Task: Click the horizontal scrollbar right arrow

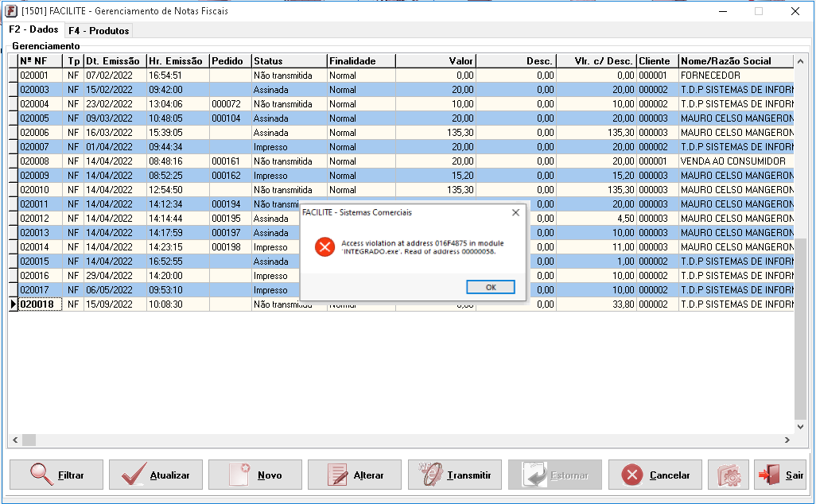Action: (787, 440)
